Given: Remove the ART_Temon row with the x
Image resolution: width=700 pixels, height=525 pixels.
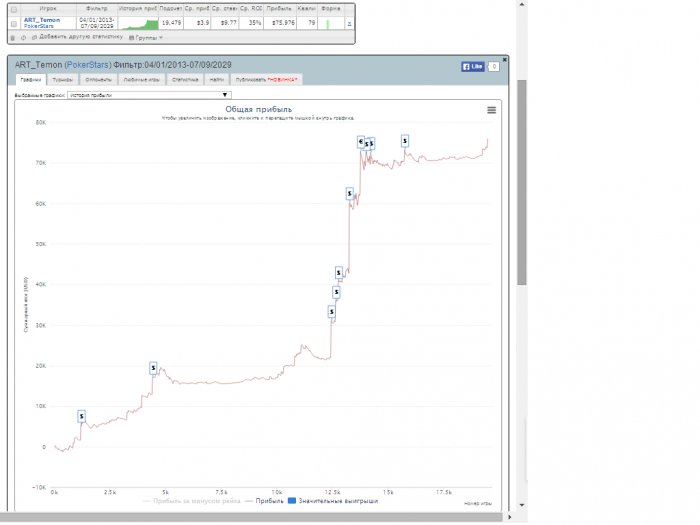Looking at the screenshot, I should click(x=350, y=23).
